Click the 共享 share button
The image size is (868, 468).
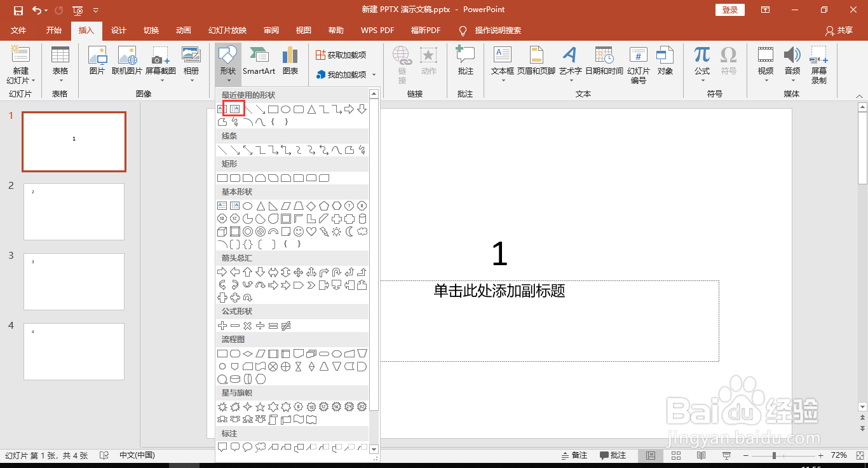point(839,31)
